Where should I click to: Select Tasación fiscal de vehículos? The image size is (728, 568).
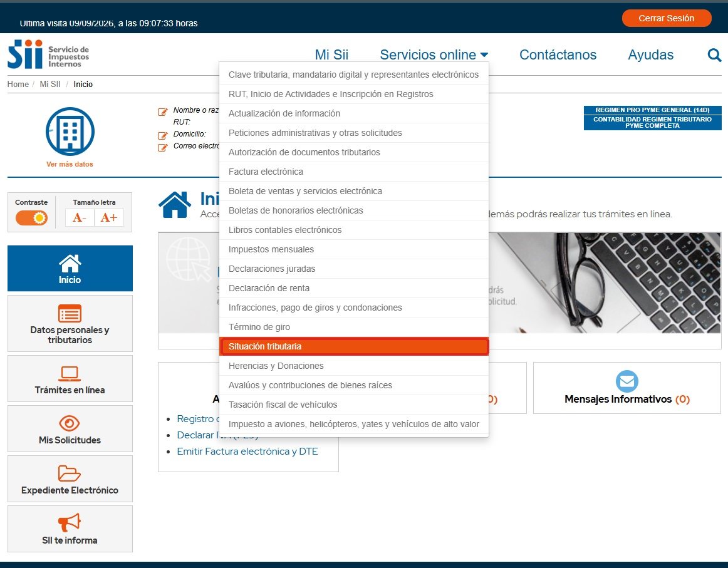[354, 405]
